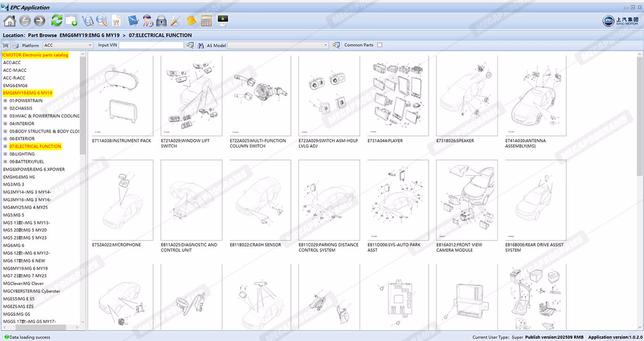This screenshot has height=341, width=644.
Task: Click the shopping cart icon
Action: 6,45
